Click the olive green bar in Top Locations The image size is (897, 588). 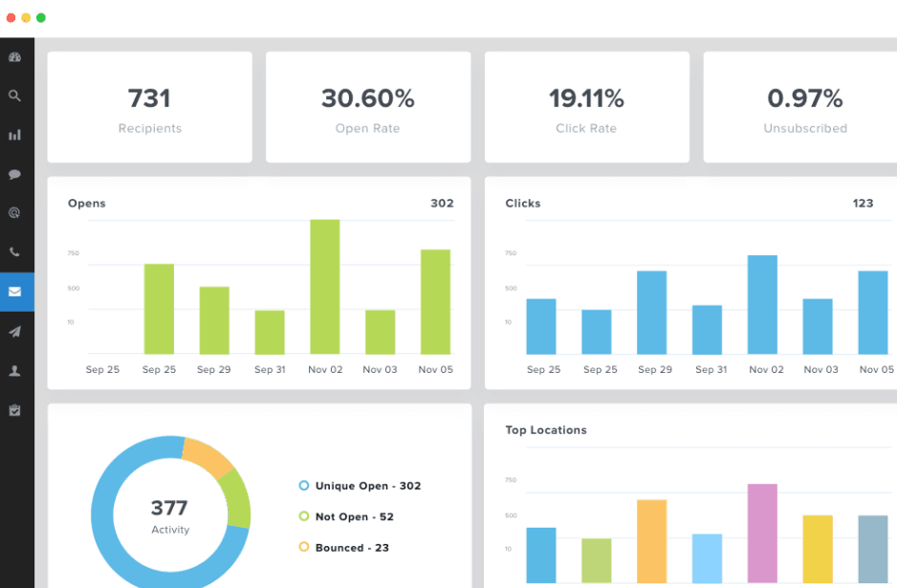pyautogui.click(x=597, y=560)
